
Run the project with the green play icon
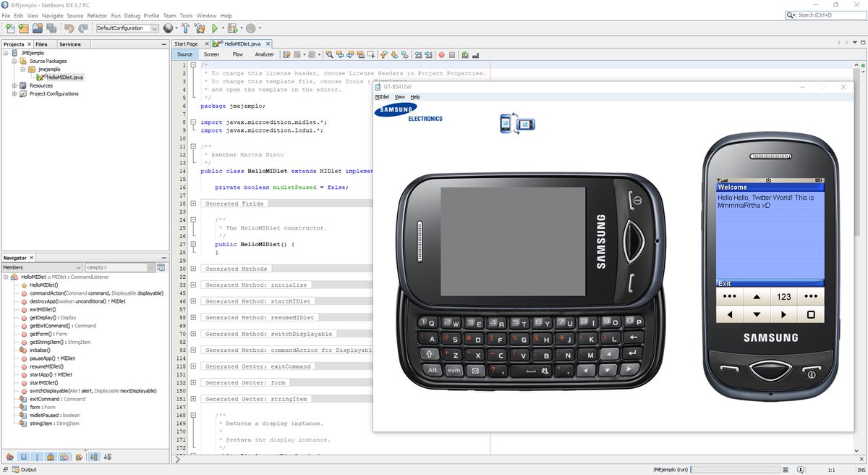point(215,28)
